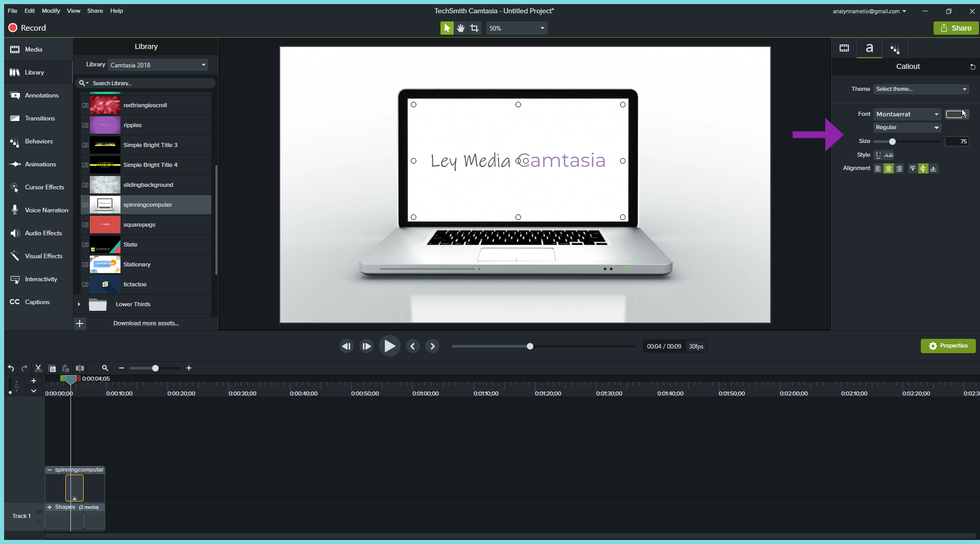Open the font color swatch
Image resolution: width=980 pixels, height=544 pixels.
coord(957,114)
